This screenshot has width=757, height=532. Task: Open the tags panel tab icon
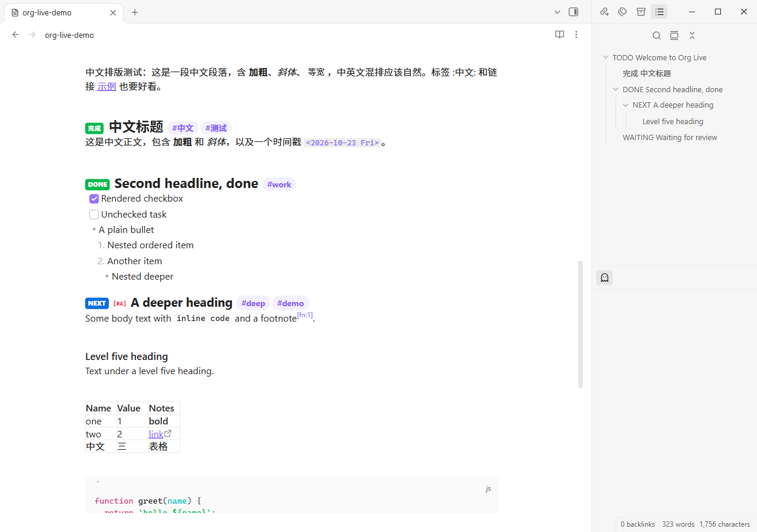pos(622,12)
